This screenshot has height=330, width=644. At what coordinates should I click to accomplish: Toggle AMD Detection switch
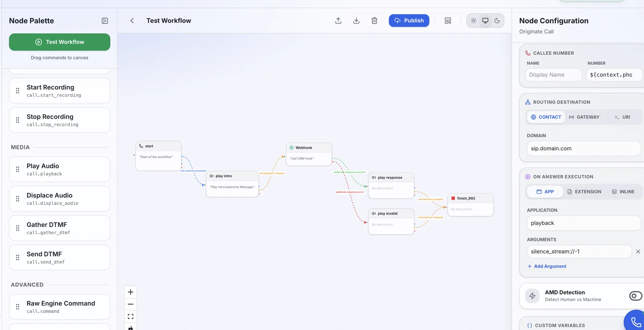click(635, 296)
